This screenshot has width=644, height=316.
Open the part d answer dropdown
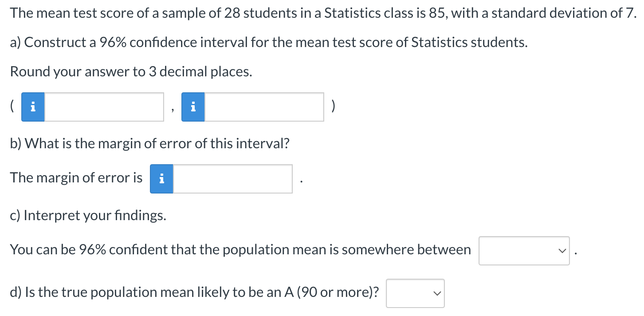click(415, 293)
